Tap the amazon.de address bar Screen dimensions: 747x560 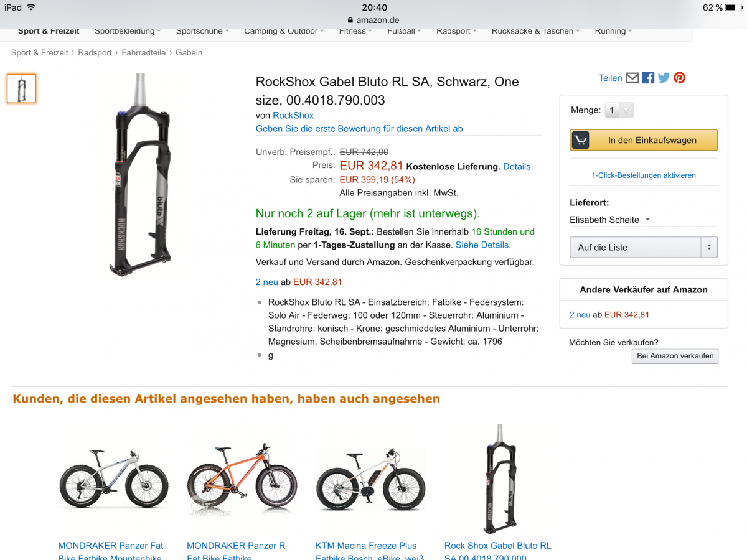pos(374,20)
